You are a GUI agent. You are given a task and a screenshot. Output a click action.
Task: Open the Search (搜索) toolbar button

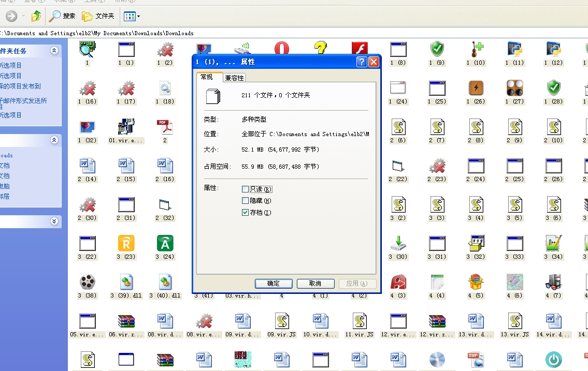click(62, 16)
